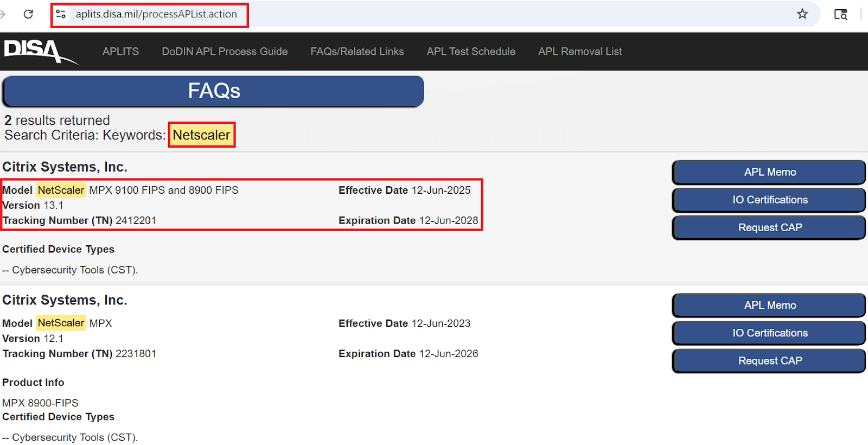Viewport: 868px width, 445px height.
Task: Click Cybersecurity Tools (CST) under second result
Action: [70, 437]
